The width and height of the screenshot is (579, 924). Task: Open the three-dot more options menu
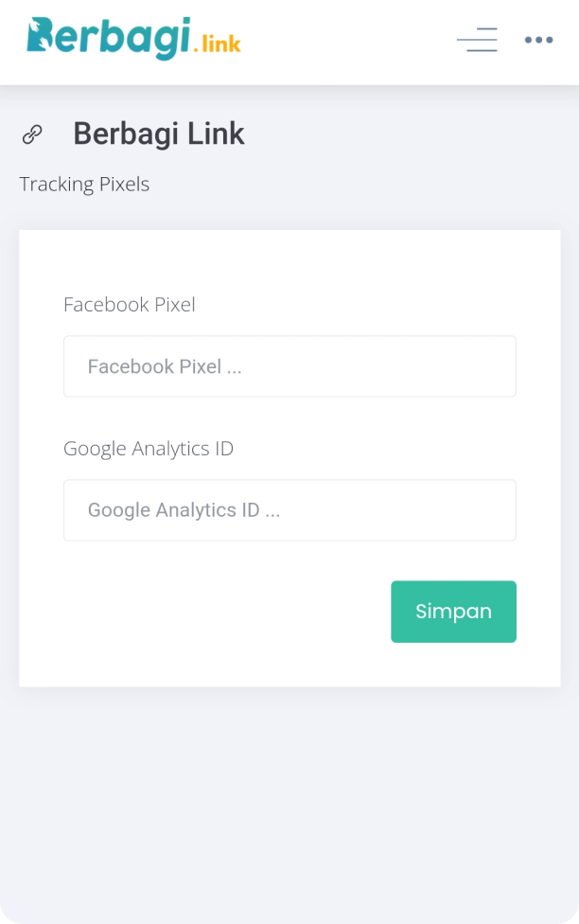(538, 40)
